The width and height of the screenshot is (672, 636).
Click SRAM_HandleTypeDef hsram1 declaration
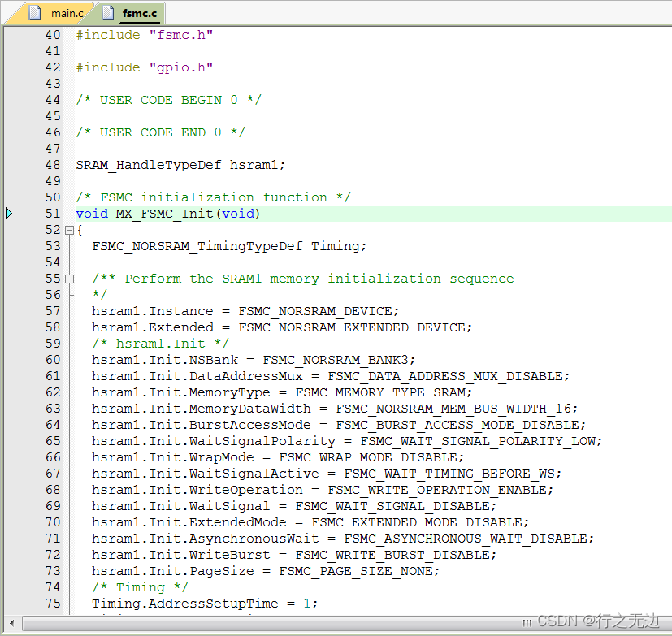(180, 166)
